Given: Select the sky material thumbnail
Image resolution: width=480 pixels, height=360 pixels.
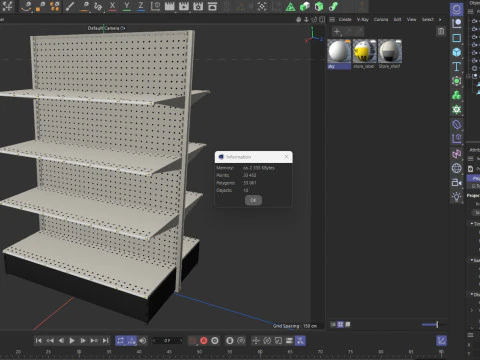Looking at the screenshot, I should [339, 51].
